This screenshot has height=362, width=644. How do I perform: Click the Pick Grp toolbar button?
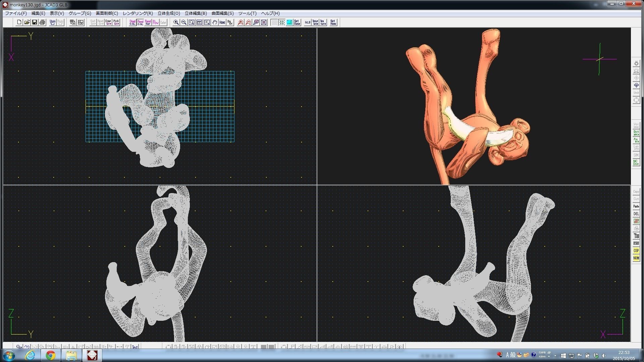(x=116, y=22)
